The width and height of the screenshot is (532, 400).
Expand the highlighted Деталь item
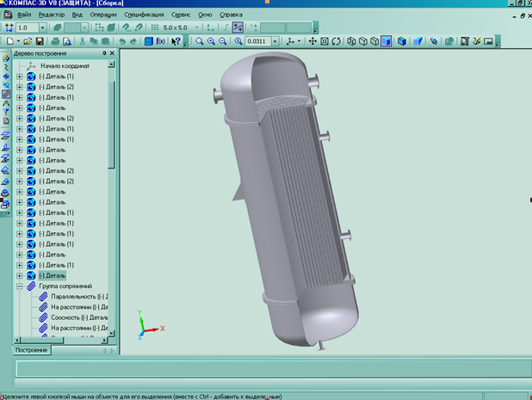20,276
